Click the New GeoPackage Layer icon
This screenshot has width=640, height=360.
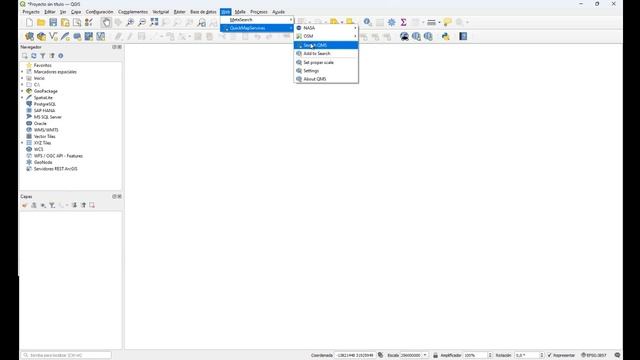[x=41, y=37]
